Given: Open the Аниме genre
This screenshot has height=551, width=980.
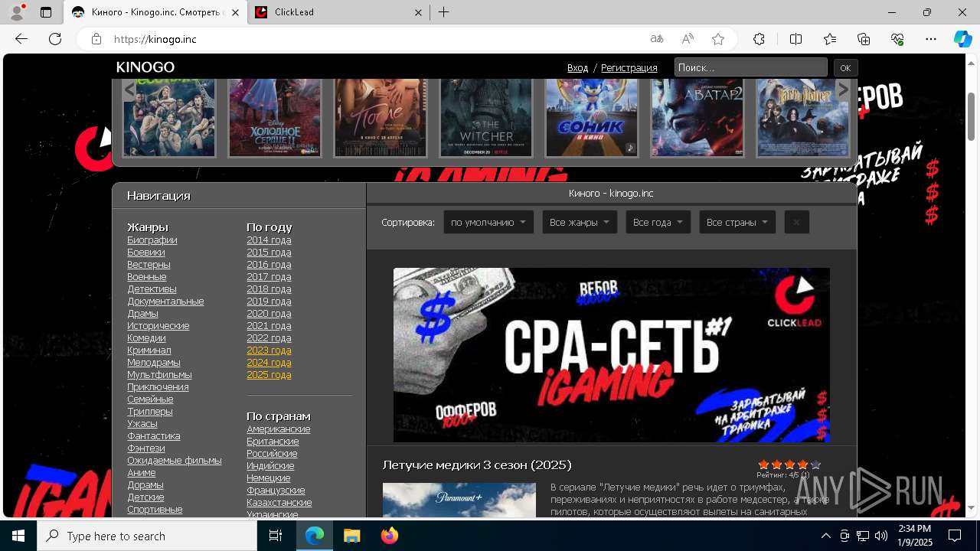Looking at the screenshot, I should click(142, 473).
